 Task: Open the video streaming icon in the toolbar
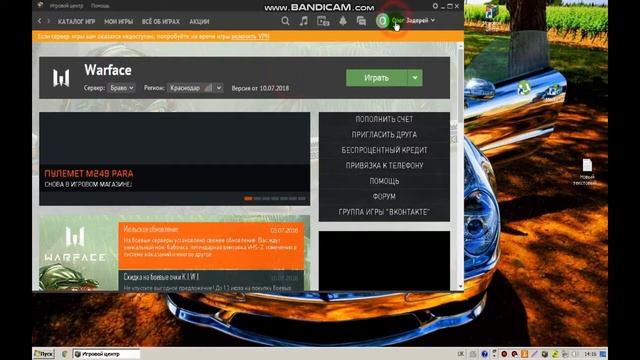click(323, 21)
